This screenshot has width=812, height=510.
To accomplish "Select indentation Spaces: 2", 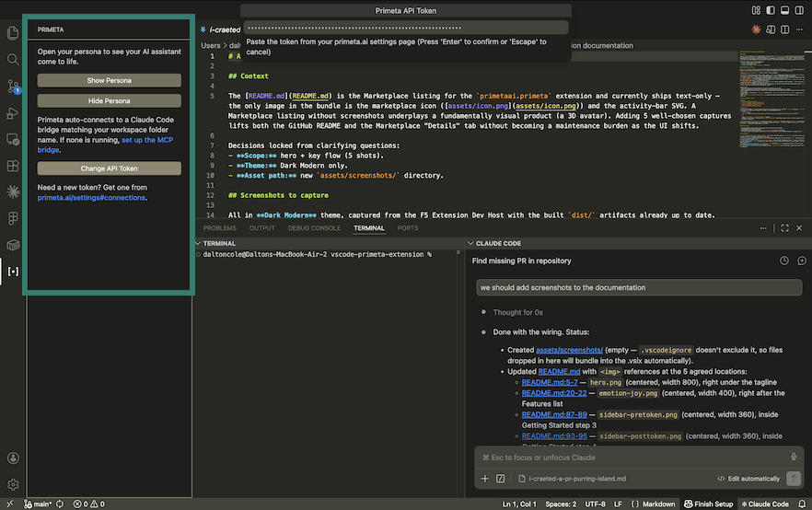I will tap(561, 504).
